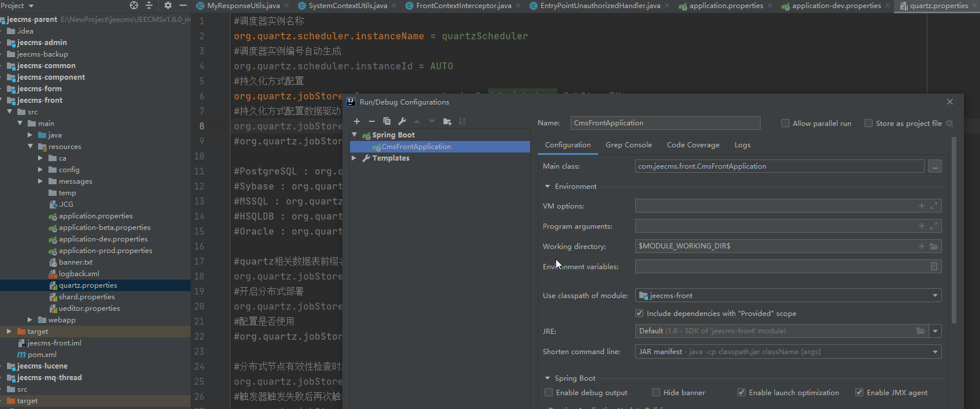Viewport: 980px width, 409px height.
Task: Collapse all in the Project panel toolbar
Action: (149, 5)
